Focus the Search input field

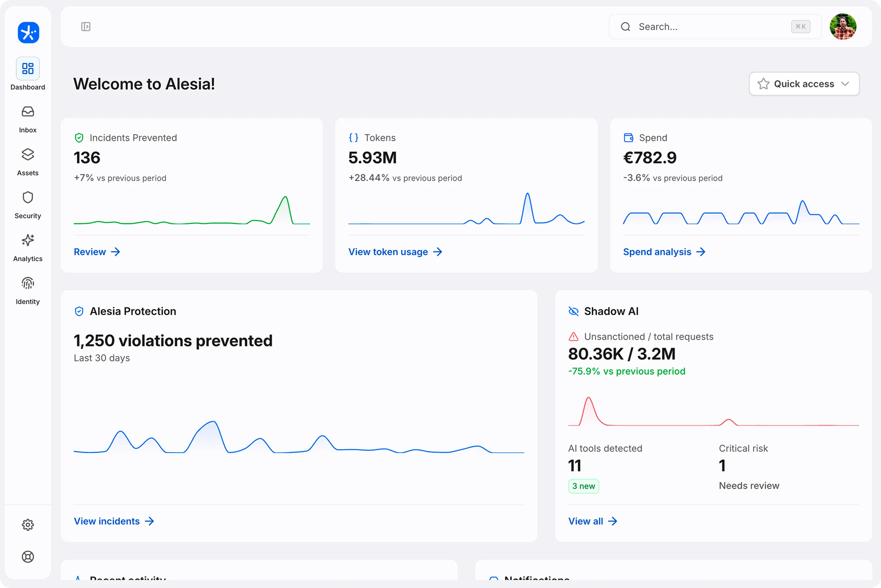(715, 27)
